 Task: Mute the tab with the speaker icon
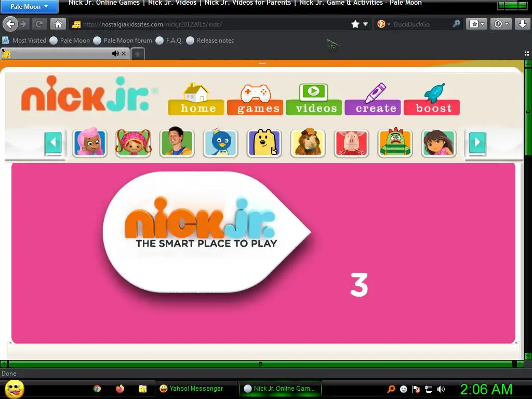(x=115, y=54)
